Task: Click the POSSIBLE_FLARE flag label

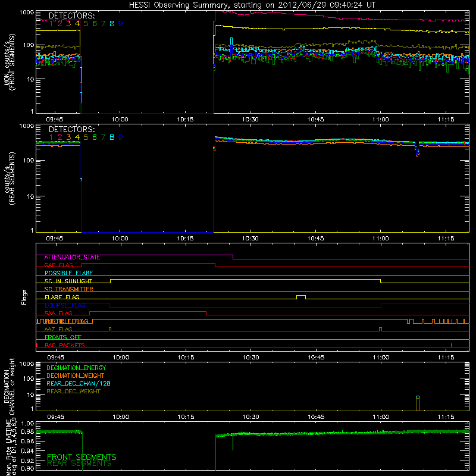Action: pyautogui.click(x=68, y=273)
